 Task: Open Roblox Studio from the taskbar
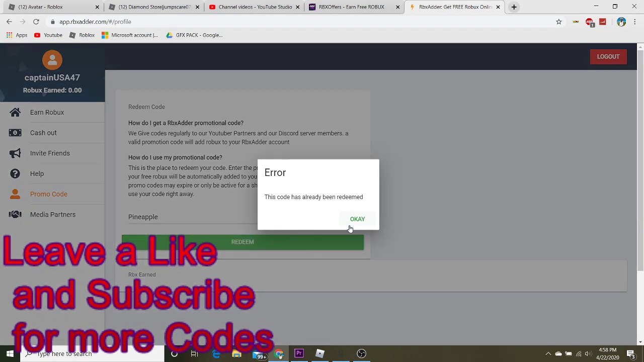pyautogui.click(x=320, y=353)
